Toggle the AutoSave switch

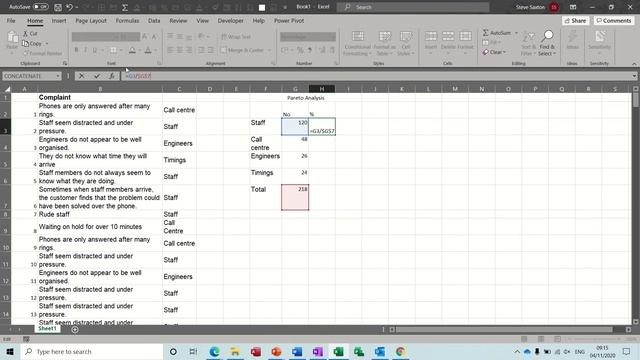click(x=40, y=7)
